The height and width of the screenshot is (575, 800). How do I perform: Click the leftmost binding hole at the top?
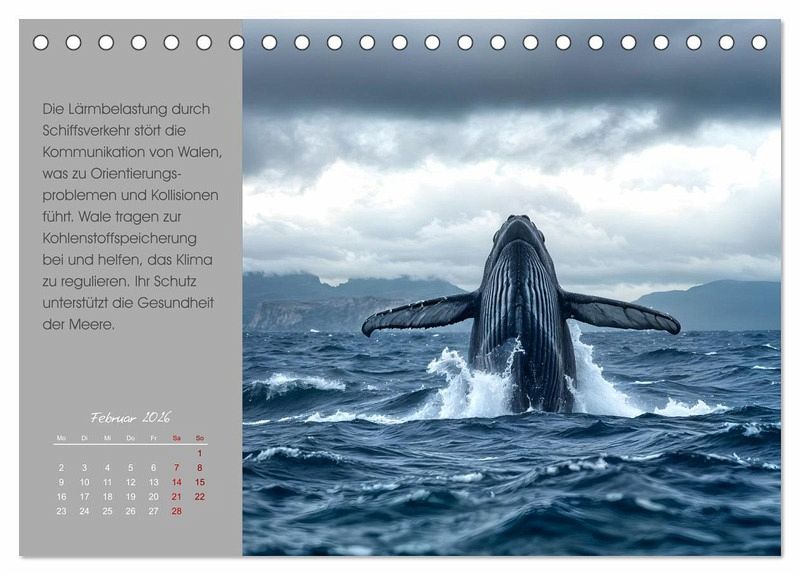41,42
